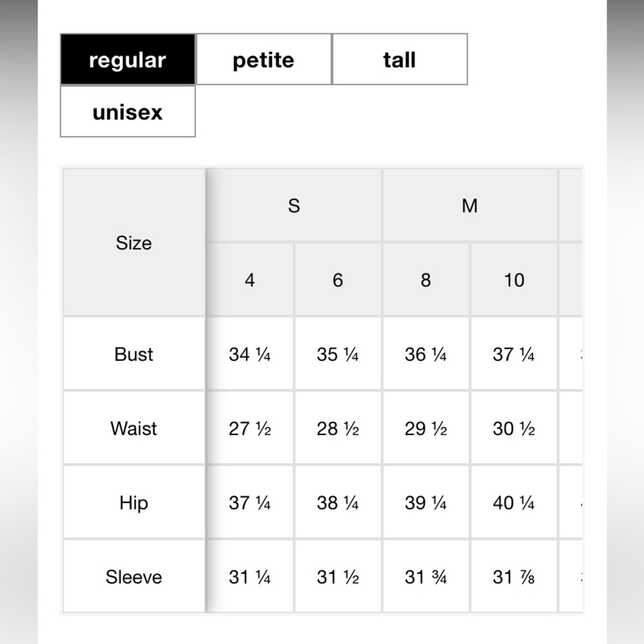This screenshot has width=644, height=644.
Task: Click the Sleeve row label
Action: pos(134,577)
